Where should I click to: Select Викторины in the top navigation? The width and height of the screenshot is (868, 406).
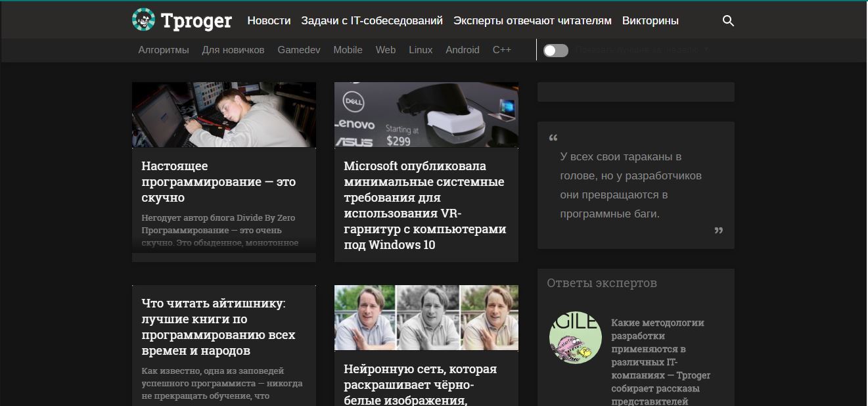click(x=651, y=21)
